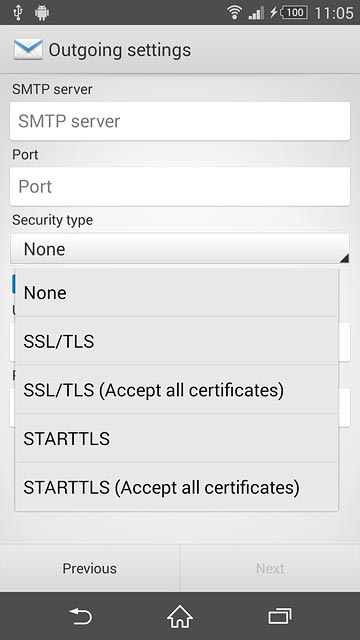Open recent apps overview icon
The width and height of the screenshot is (360, 640).
280,616
